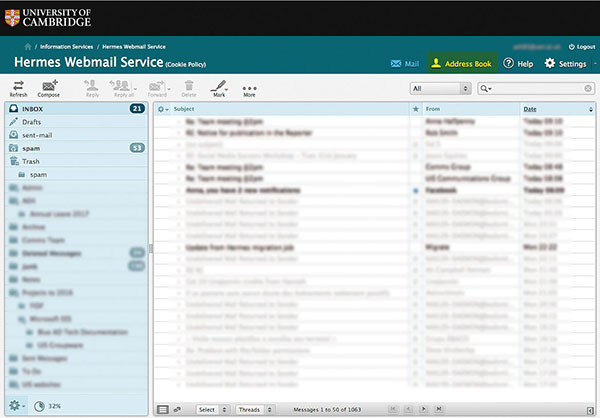Click the 32% quota usage indicator
Image resolution: width=600 pixels, height=418 pixels.
pyautogui.click(x=47, y=406)
